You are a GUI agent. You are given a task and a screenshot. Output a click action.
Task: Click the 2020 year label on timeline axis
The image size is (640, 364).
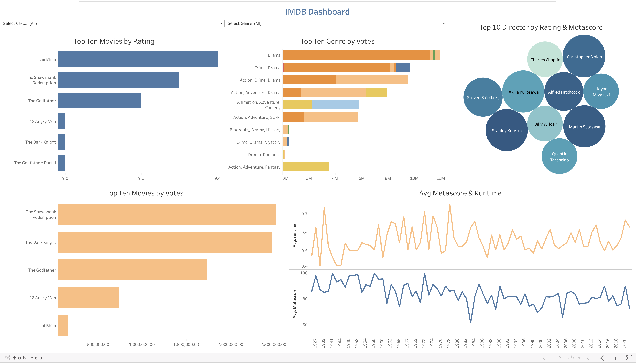pos(624,343)
